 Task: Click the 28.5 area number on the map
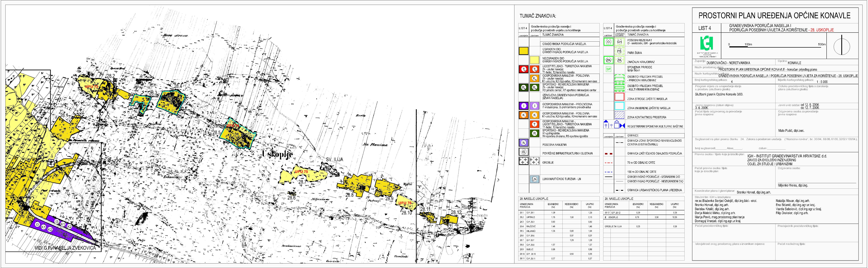(216, 133)
